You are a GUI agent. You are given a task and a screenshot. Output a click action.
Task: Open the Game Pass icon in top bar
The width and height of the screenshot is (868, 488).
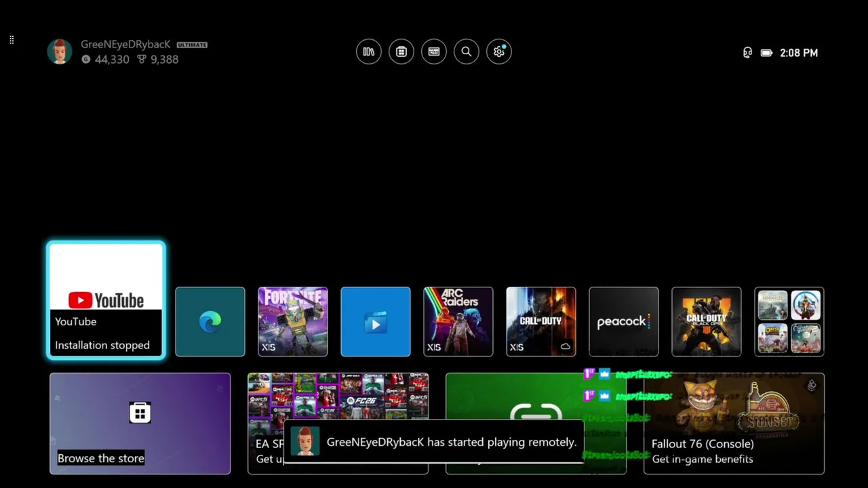(434, 52)
